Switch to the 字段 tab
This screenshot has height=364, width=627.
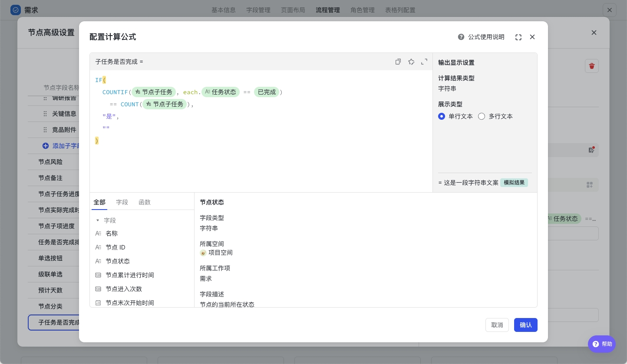point(122,202)
